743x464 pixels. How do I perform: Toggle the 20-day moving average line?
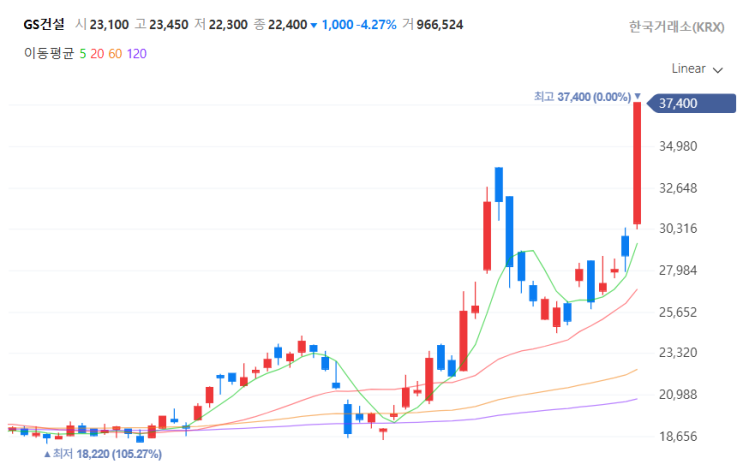(x=97, y=54)
